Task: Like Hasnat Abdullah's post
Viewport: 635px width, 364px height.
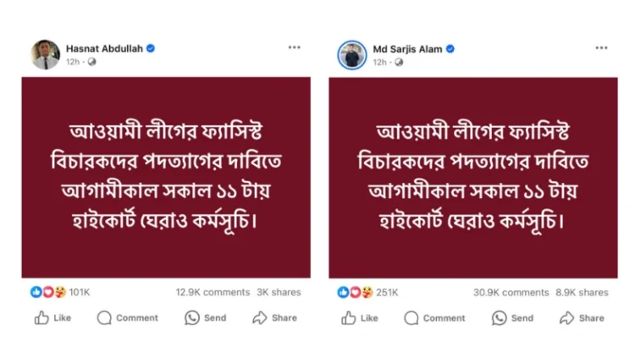Action: (52, 318)
